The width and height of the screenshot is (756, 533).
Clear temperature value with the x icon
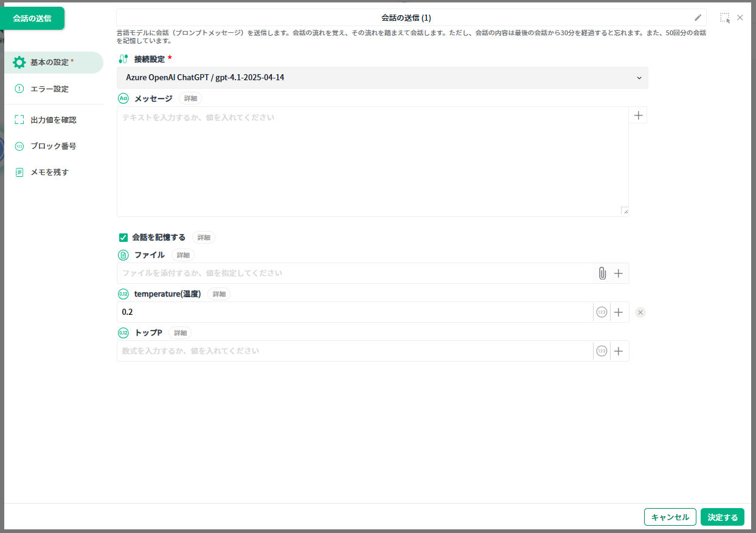pyautogui.click(x=640, y=312)
